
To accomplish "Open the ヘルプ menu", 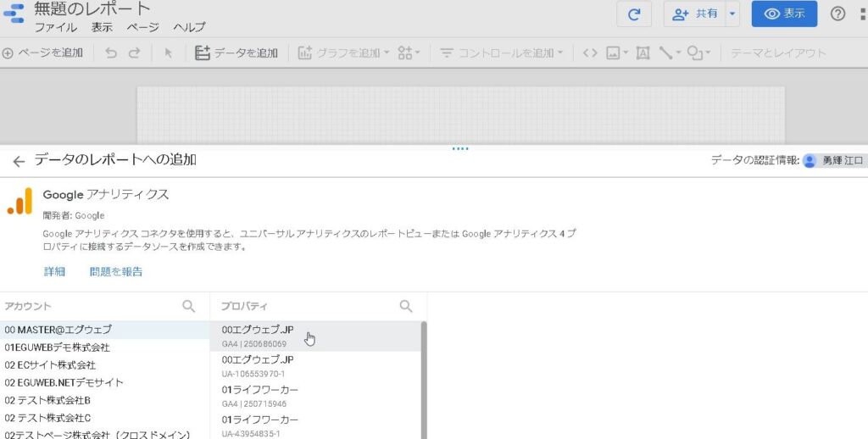I will 189,27.
